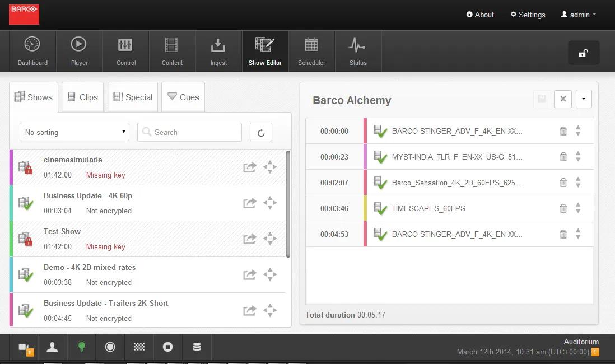Click the refresh shows list icon

[x=260, y=132]
